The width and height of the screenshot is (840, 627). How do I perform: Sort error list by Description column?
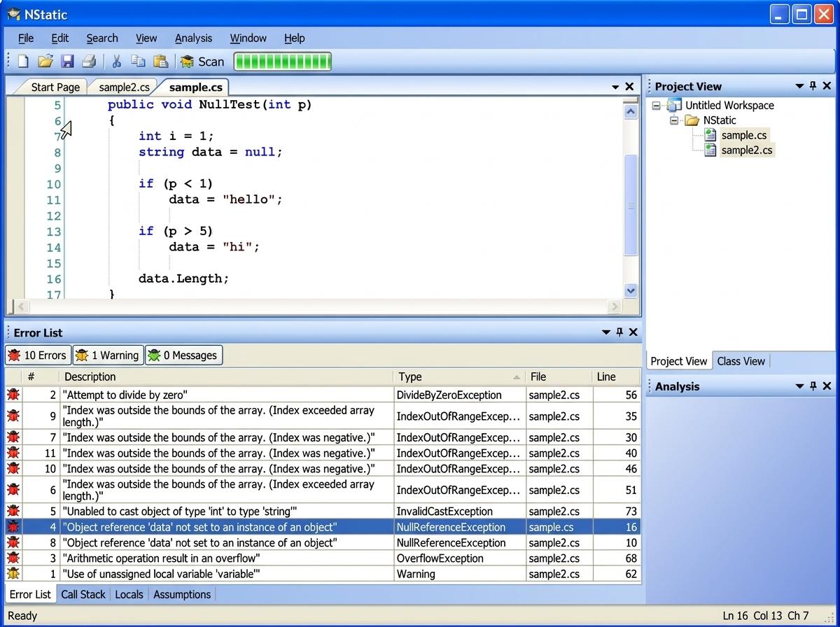[226, 376]
